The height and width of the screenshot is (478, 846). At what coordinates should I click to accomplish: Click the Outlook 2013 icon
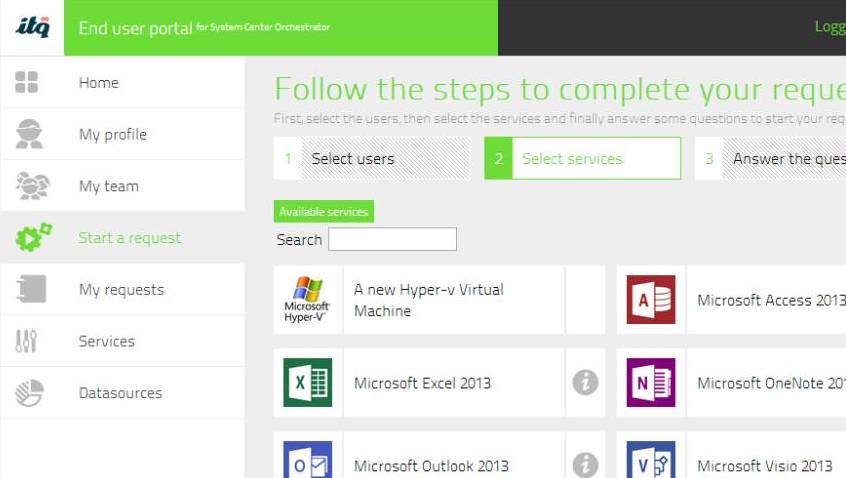(308, 460)
